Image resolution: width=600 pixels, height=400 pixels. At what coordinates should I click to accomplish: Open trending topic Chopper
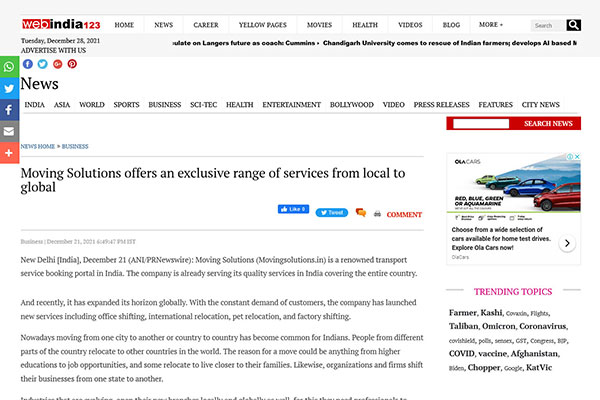coord(484,367)
